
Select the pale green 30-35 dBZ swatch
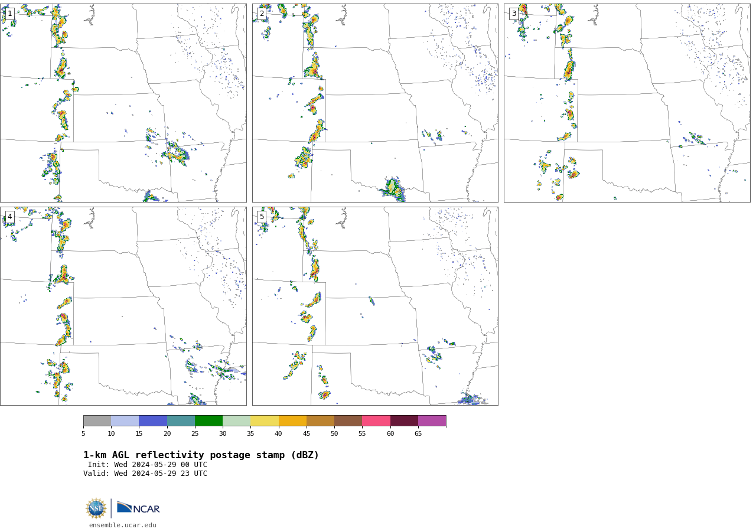pos(237,421)
